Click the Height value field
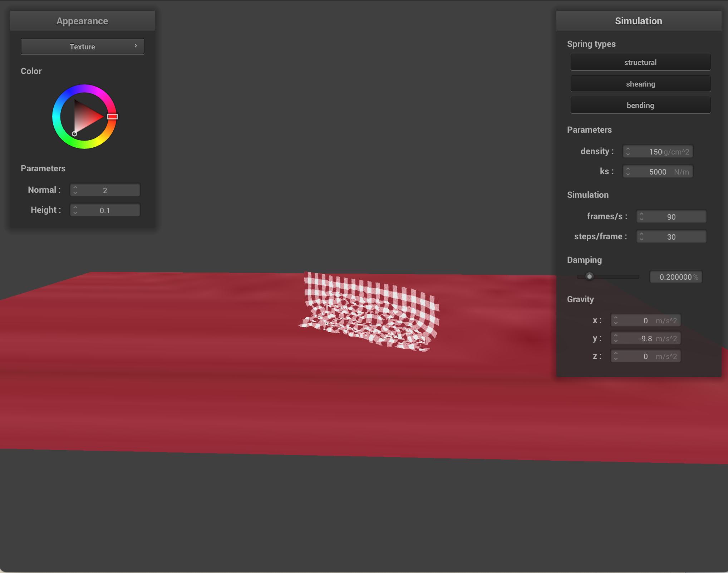This screenshot has width=728, height=573. pos(105,210)
